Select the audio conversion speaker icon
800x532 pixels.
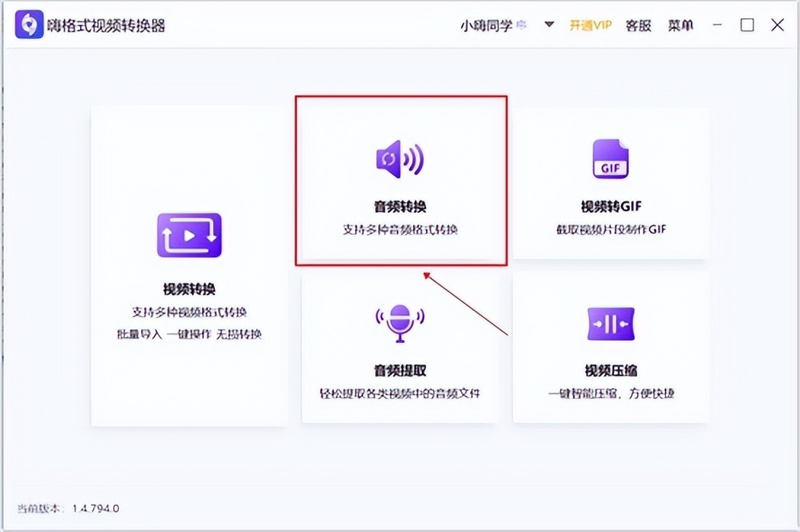pyautogui.click(x=400, y=159)
